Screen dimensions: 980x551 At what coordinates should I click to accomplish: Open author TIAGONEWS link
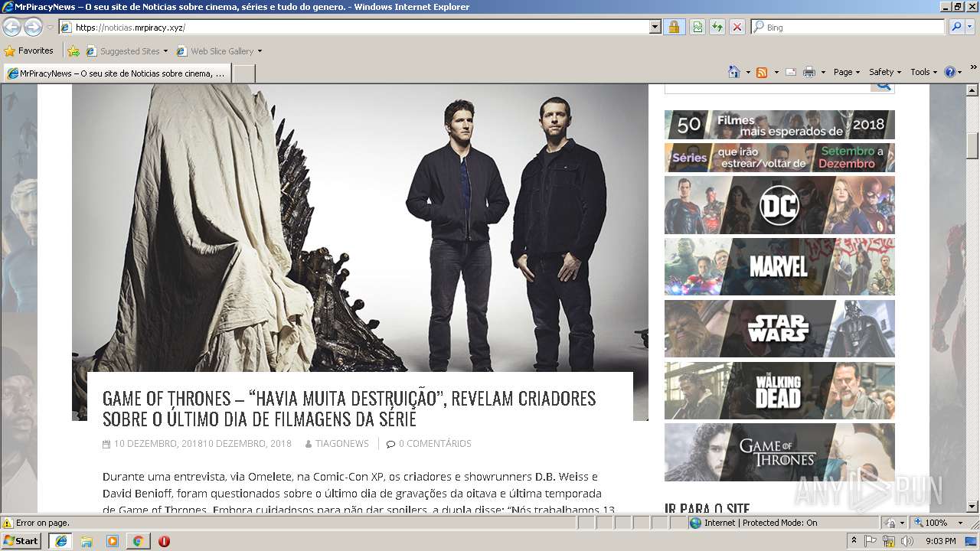point(341,444)
